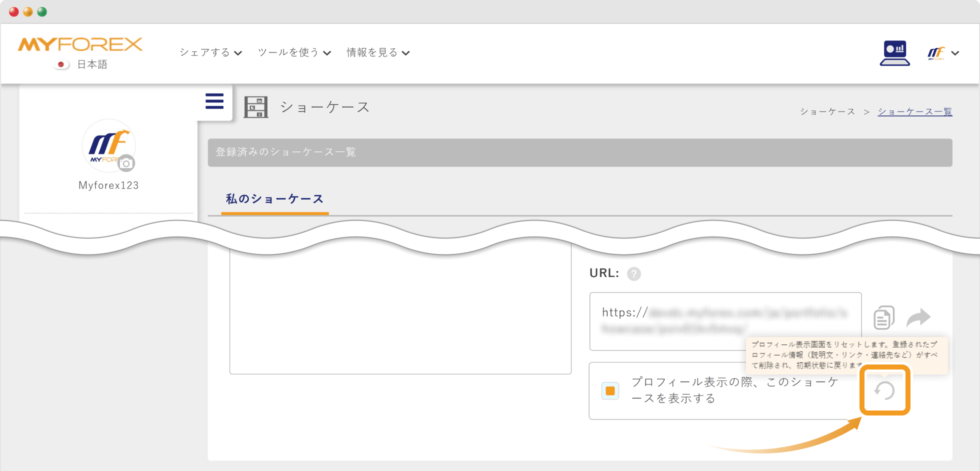Open the help tooltip next to URL label

click(x=634, y=273)
